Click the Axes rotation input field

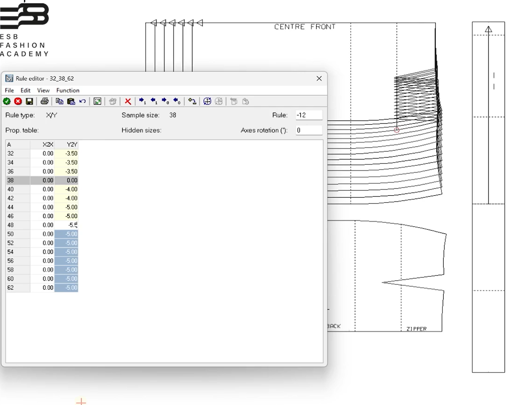309,130
